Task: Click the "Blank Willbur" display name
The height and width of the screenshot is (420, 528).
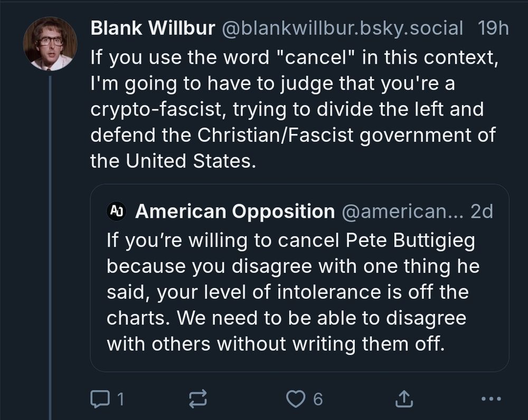Action: click(153, 28)
